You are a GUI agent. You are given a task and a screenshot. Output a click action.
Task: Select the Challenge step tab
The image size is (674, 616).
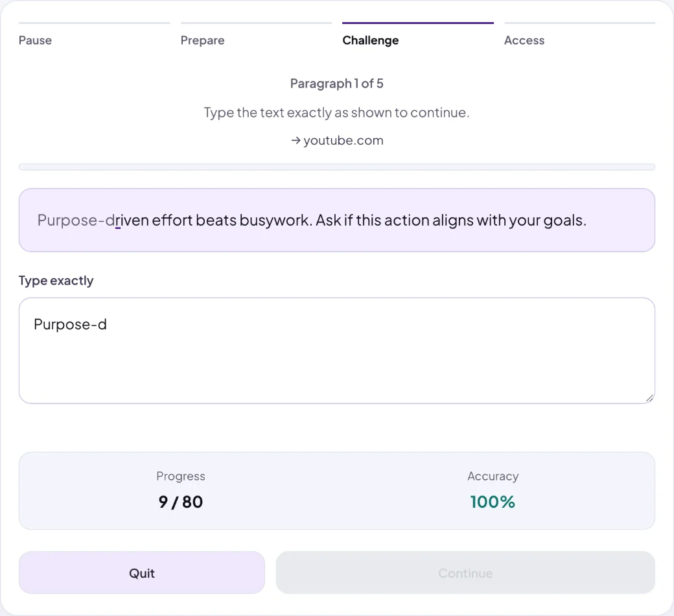click(x=371, y=40)
